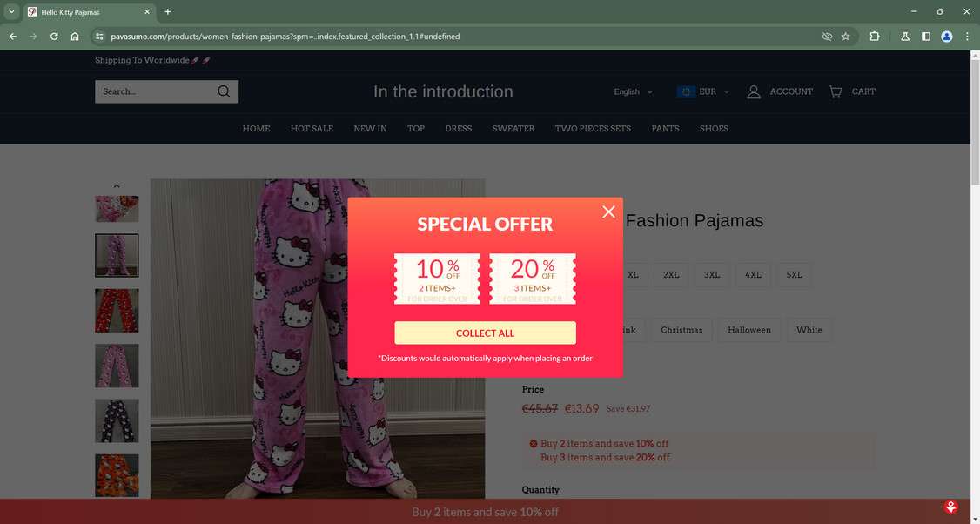Image resolution: width=980 pixels, height=524 pixels.
Task: Click the address bar URL
Action: [x=285, y=37]
